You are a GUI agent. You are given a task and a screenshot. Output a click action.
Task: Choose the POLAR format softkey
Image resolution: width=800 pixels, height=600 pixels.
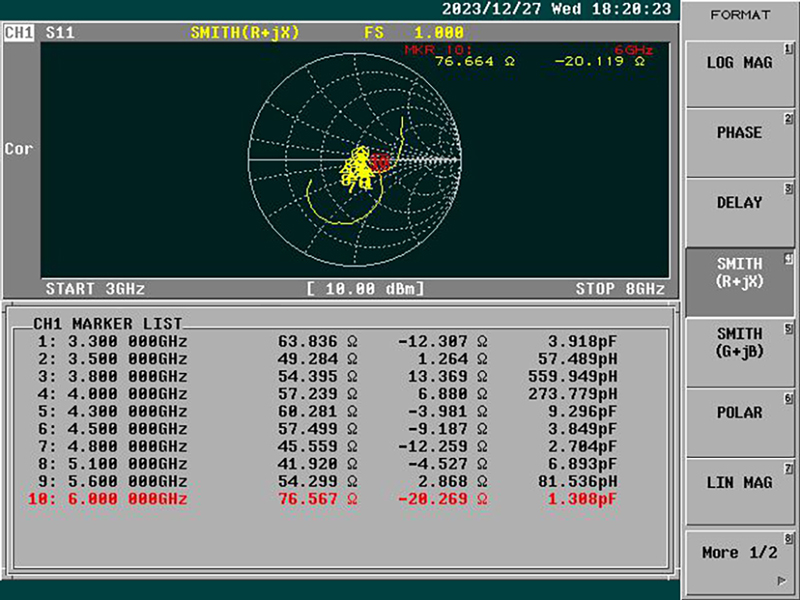(x=739, y=422)
